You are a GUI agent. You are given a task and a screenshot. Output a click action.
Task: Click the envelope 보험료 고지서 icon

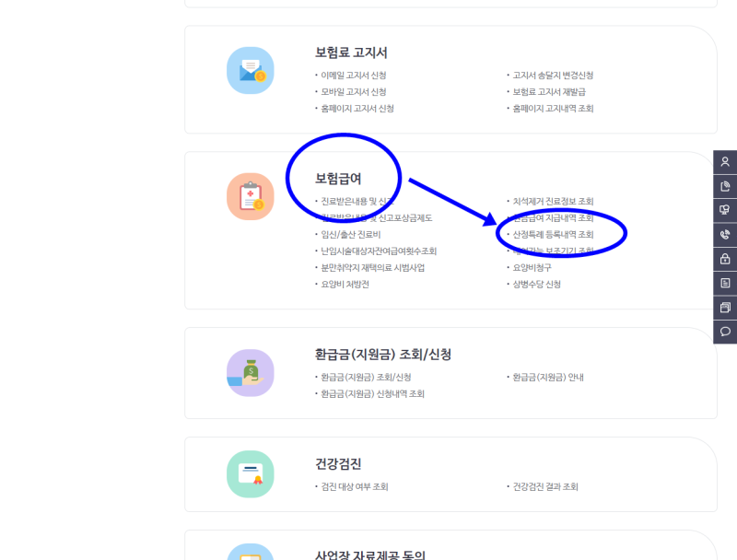click(251, 70)
